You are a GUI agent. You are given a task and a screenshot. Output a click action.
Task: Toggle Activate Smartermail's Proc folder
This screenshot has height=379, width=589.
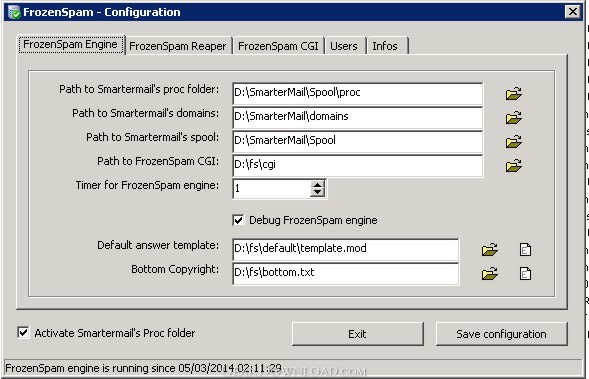coord(23,332)
